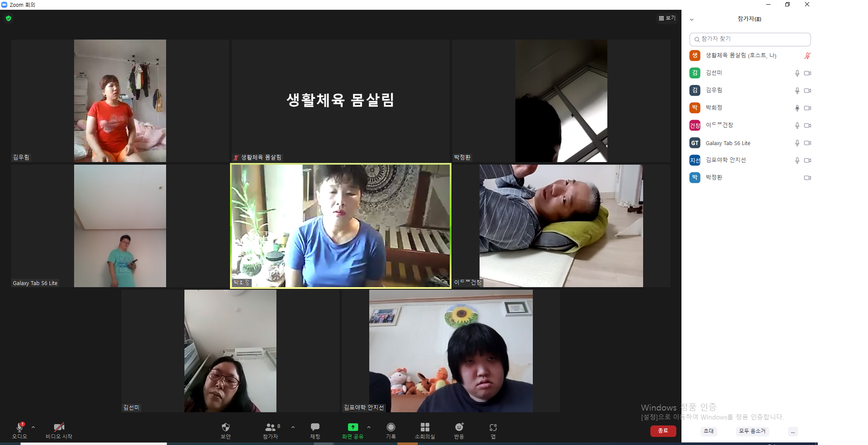Click Galaxy Tab S6 Lite microphone icon
Viewport: 868px width, 445px height.
[x=797, y=143]
